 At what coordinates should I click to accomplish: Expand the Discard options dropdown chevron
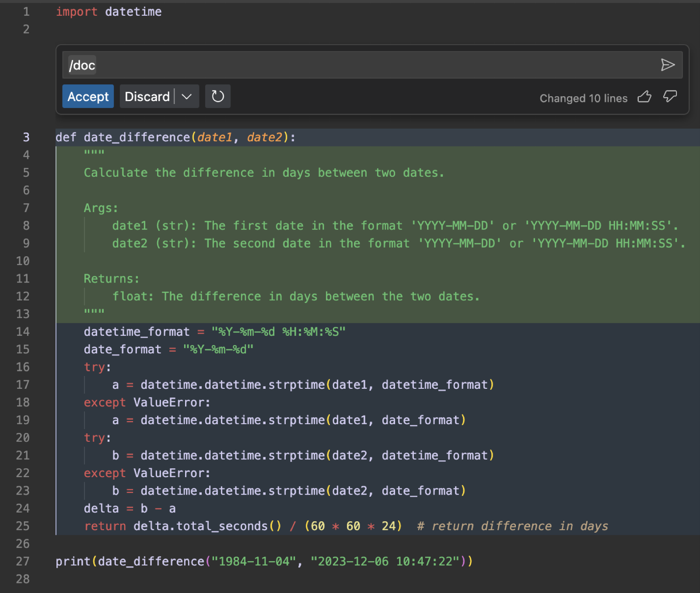tap(187, 96)
